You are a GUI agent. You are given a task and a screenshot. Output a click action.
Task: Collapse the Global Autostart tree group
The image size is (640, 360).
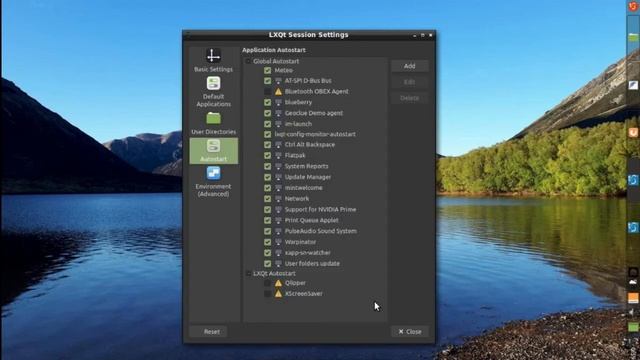pos(248,61)
